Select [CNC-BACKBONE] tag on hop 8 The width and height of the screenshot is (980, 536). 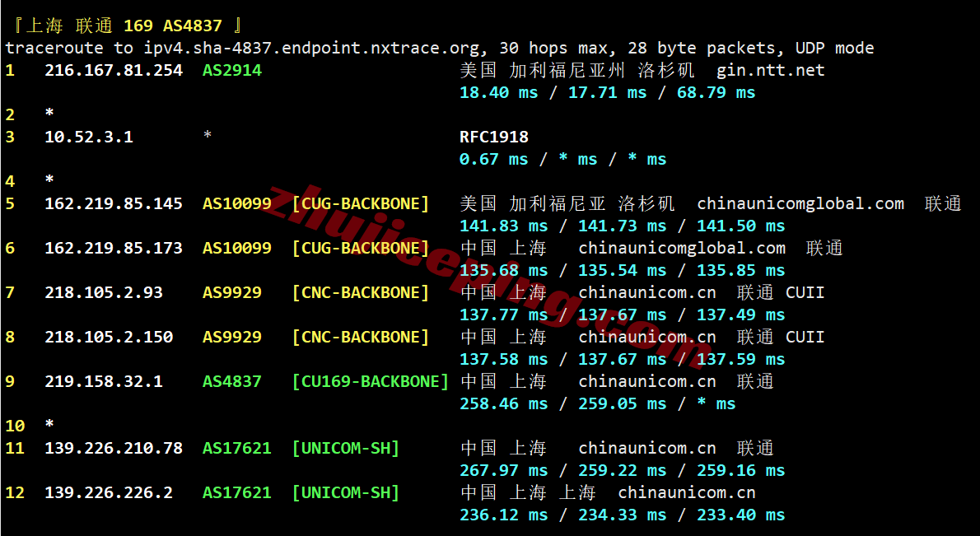(361, 338)
